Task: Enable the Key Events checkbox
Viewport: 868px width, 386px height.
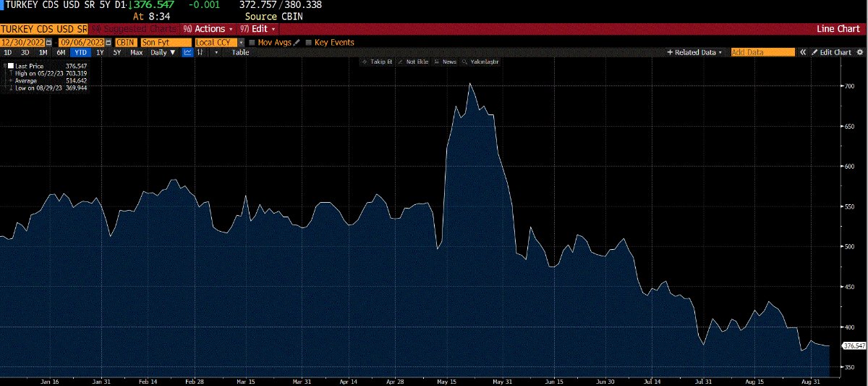Action: tap(308, 43)
